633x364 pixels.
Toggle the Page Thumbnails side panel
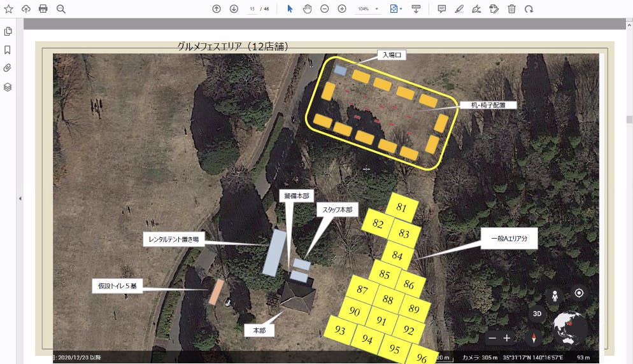click(x=8, y=32)
